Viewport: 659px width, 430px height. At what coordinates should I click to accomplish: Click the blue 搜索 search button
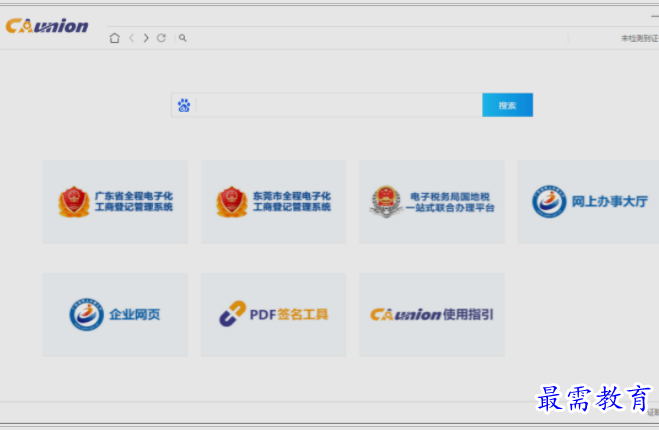click(507, 105)
